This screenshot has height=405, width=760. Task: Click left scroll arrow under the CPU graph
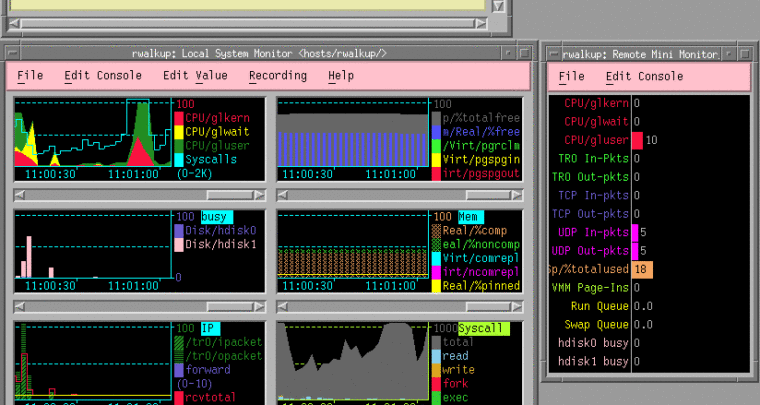click(x=17, y=193)
